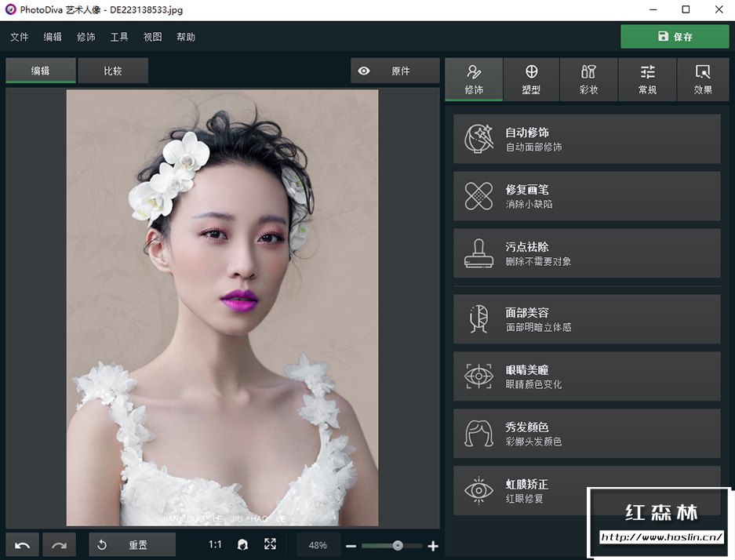Show the original with 原件 eye button
Viewport: 735px width, 560px height.
[x=395, y=71]
